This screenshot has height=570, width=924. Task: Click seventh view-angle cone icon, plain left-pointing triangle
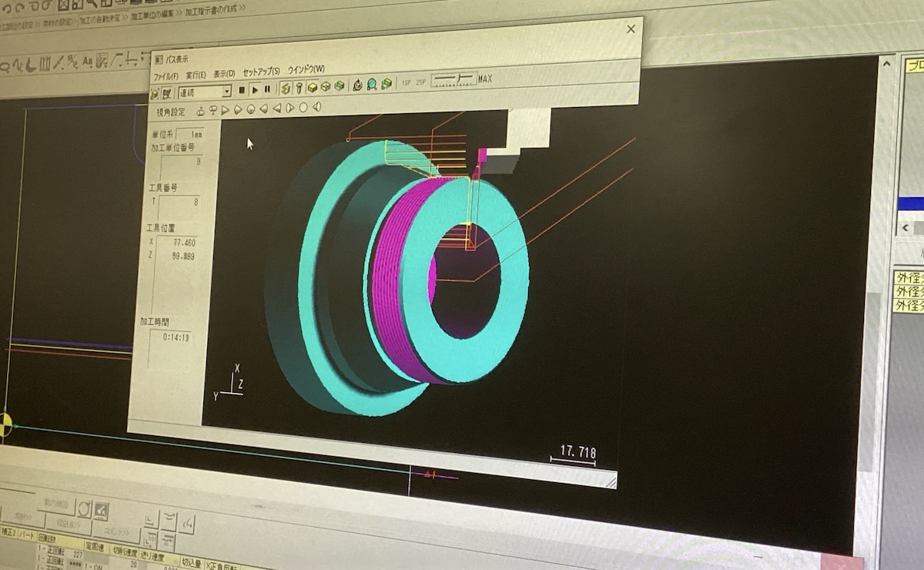(x=277, y=108)
